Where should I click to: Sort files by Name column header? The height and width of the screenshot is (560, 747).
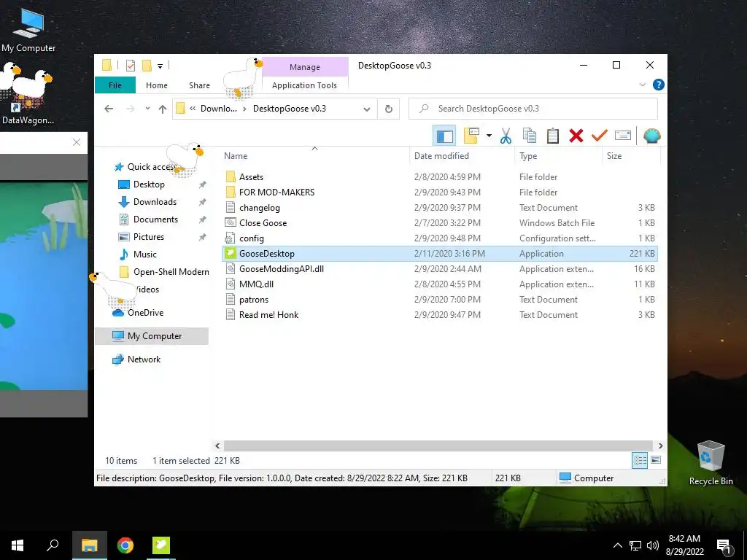pyautogui.click(x=314, y=156)
